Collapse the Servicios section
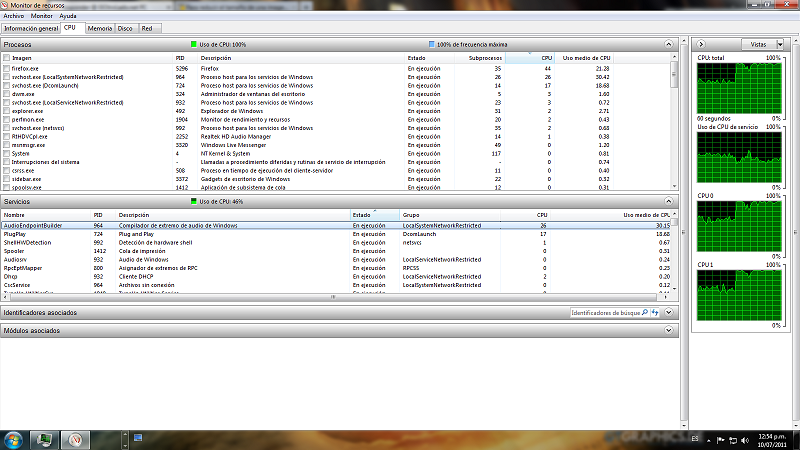The height and width of the screenshot is (450, 800). (668, 202)
